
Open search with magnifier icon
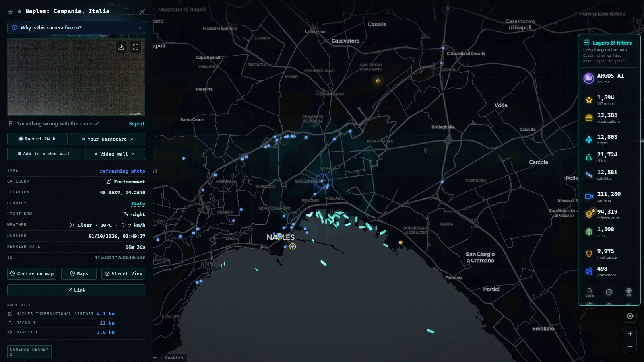590,292
